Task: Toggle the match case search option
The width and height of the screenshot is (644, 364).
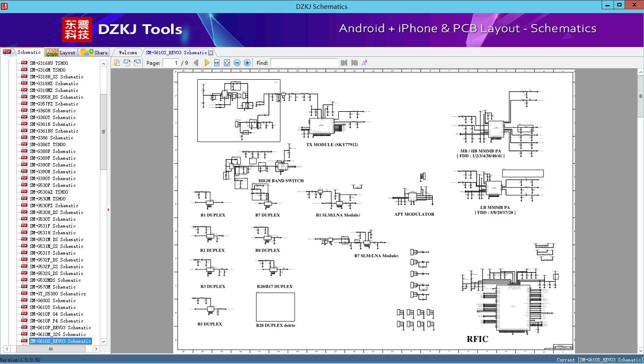Action: point(365,63)
